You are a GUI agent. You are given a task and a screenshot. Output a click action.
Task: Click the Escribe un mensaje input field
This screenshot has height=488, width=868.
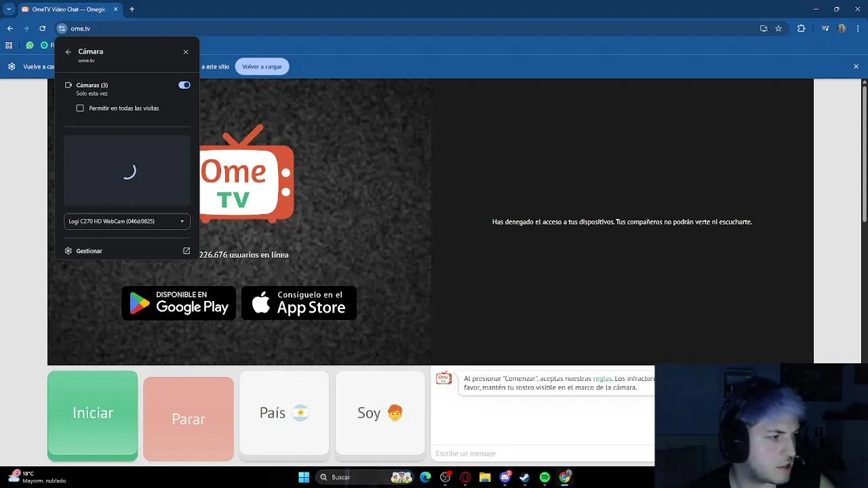542,453
